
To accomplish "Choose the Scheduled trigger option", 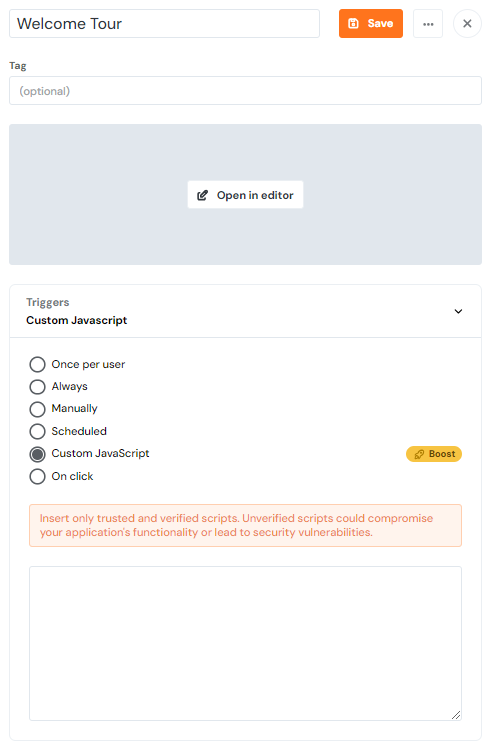I will [38, 432].
